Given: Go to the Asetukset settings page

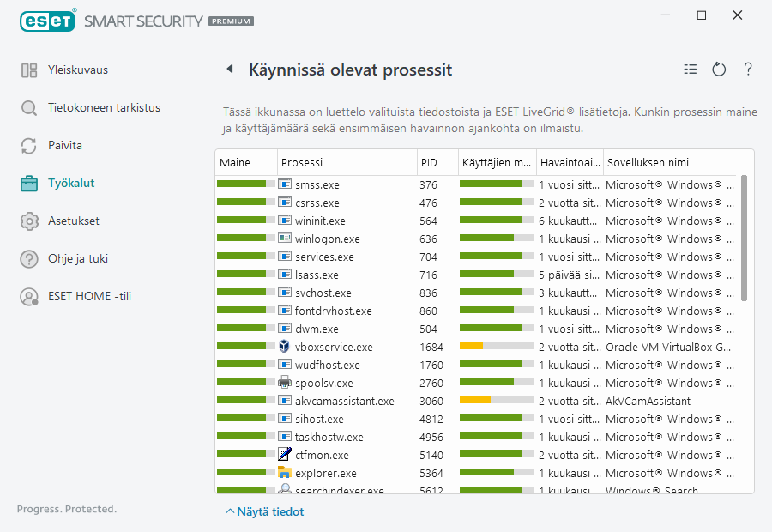Looking at the screenshot, I should pyautogui.click(x=73, y=221).
